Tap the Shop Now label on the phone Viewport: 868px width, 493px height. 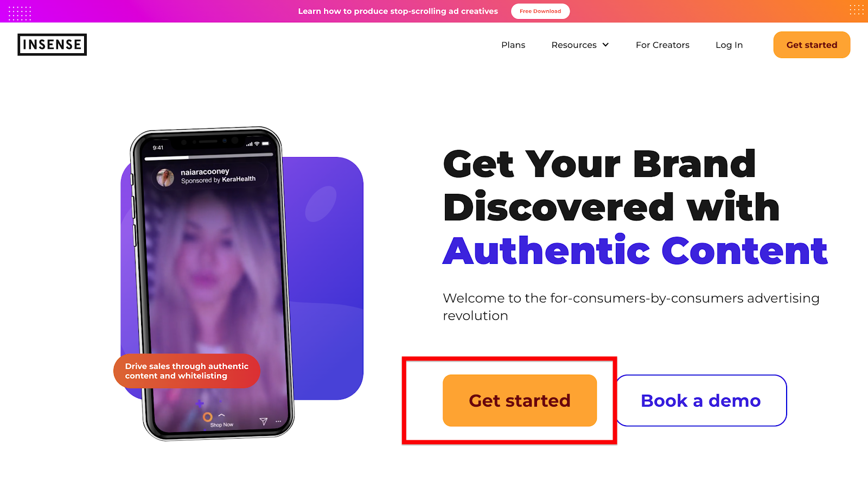[x=222, y=425]
